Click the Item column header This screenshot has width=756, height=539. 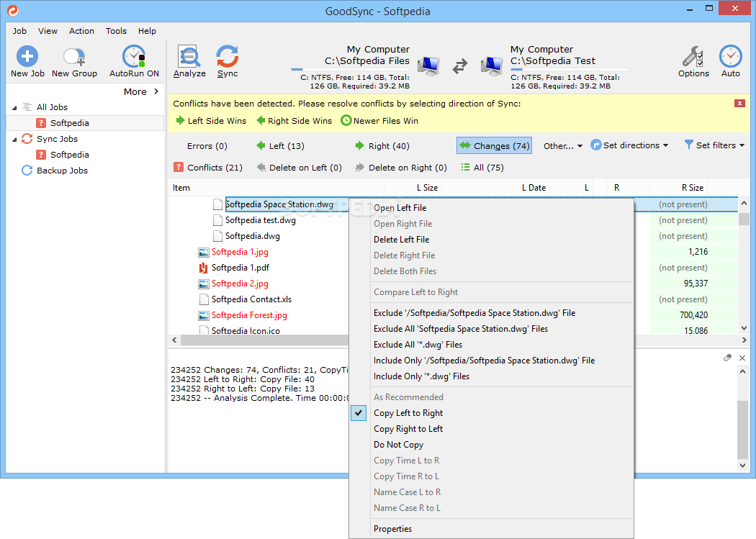point(276,188)
